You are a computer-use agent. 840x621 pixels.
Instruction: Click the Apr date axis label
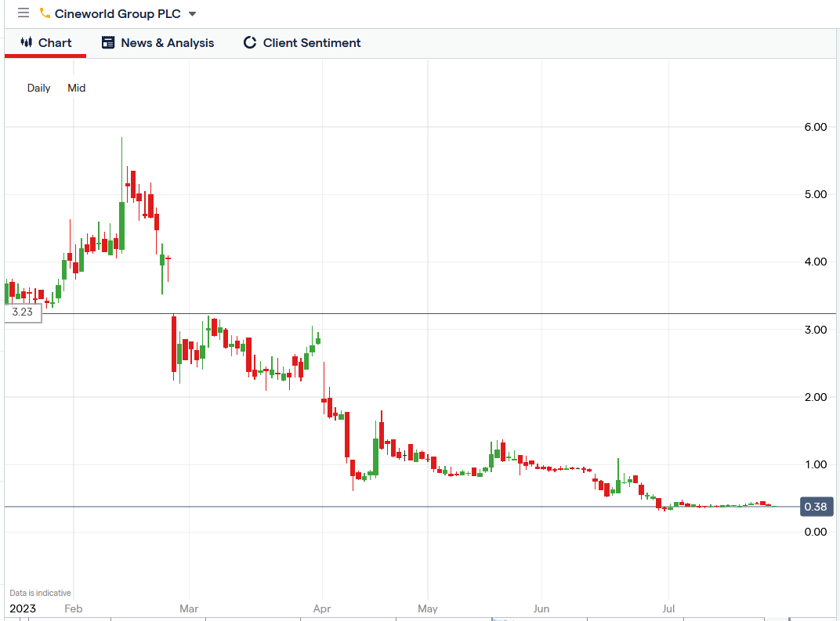(x=322, y=608)
